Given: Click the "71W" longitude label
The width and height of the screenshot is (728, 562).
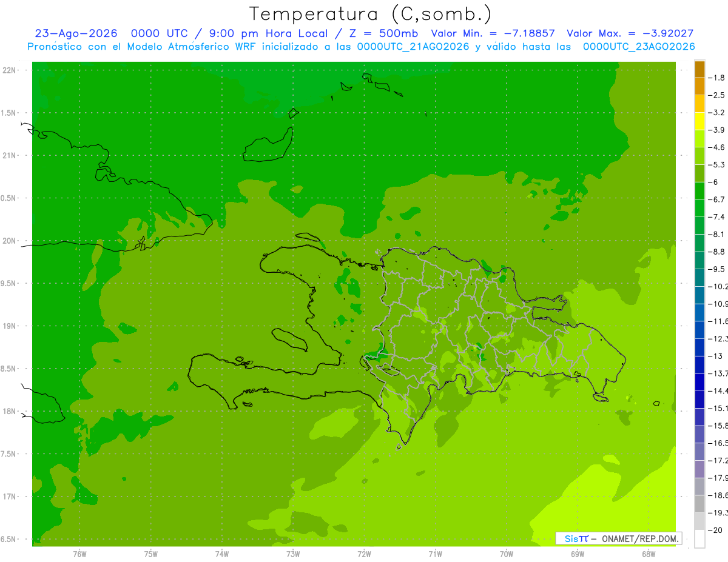Looking at the screenshot, I should (x=435, y=554).
